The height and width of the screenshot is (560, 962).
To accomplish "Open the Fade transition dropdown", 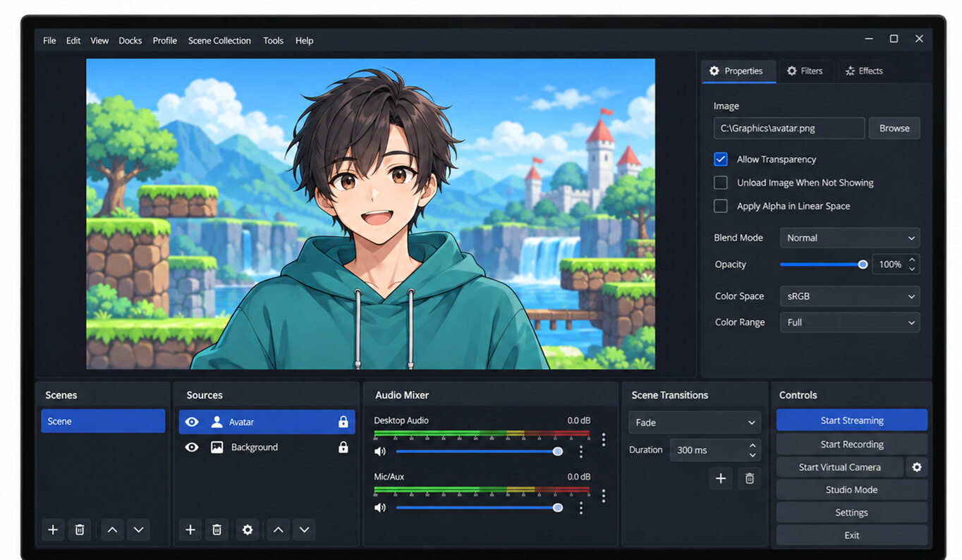I will [x=695, y=422].
